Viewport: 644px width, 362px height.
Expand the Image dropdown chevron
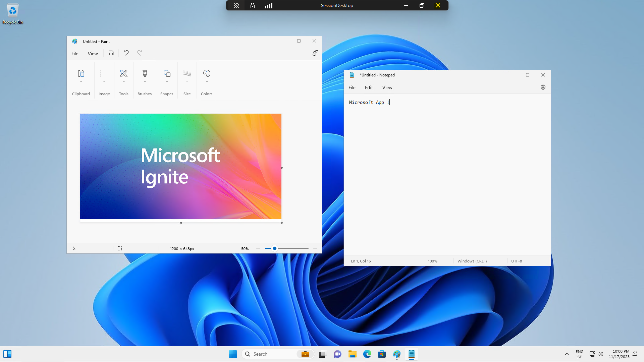click(x=104, y=81)
